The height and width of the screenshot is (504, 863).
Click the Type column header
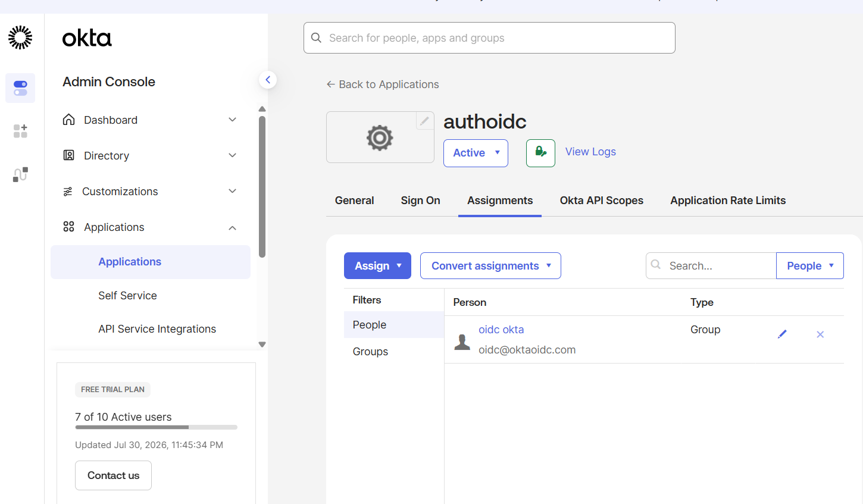click(x=702, y=302)
